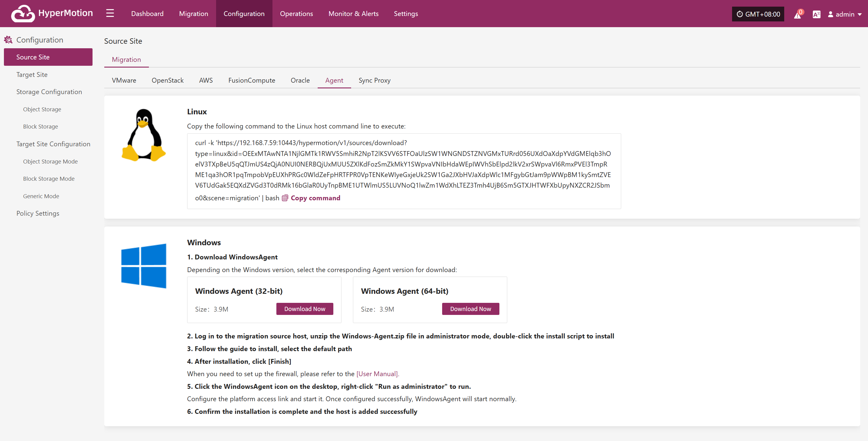868x441 pixels.
Task: Open the admin user dropdown
Action: pyautogui.click(x=845, y=14)
